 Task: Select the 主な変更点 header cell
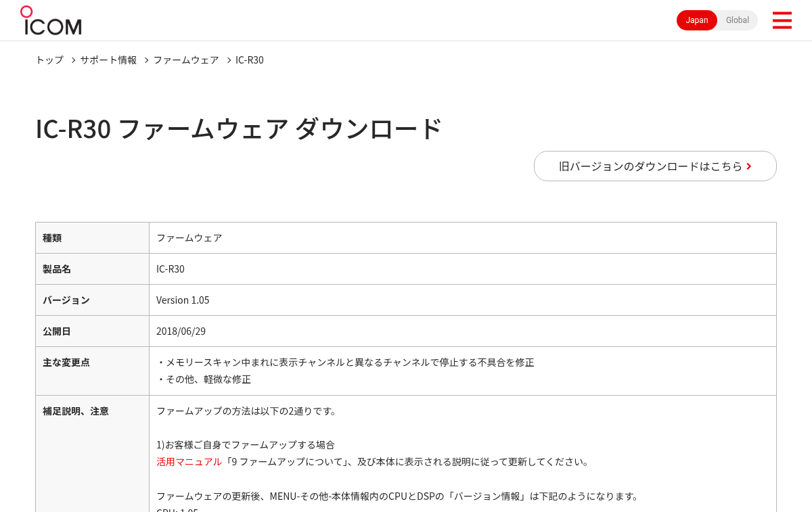click(92, 371)
